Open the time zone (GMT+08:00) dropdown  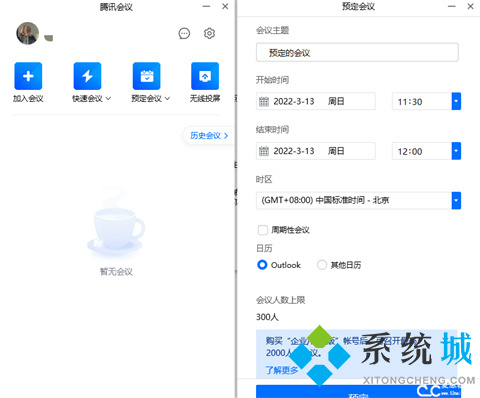point(456,201)
